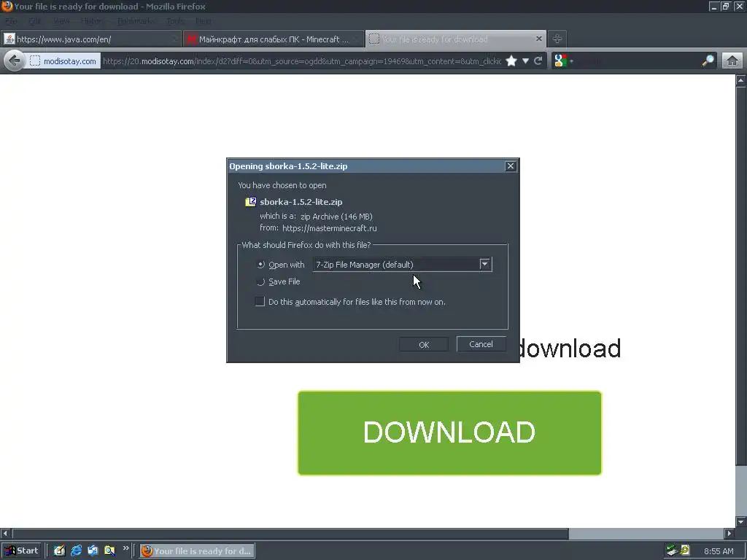Click the second system tray icon
The width and height of the screenshot is (747, 560).
685,551
